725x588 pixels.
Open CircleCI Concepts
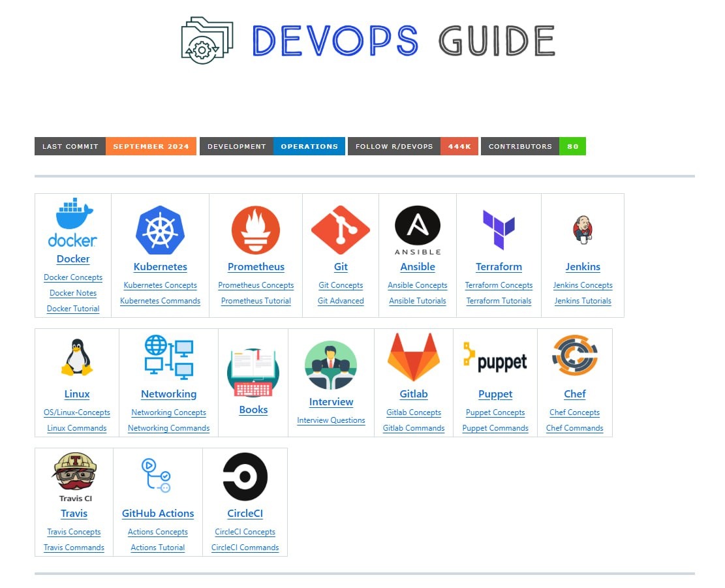[245, 532]
